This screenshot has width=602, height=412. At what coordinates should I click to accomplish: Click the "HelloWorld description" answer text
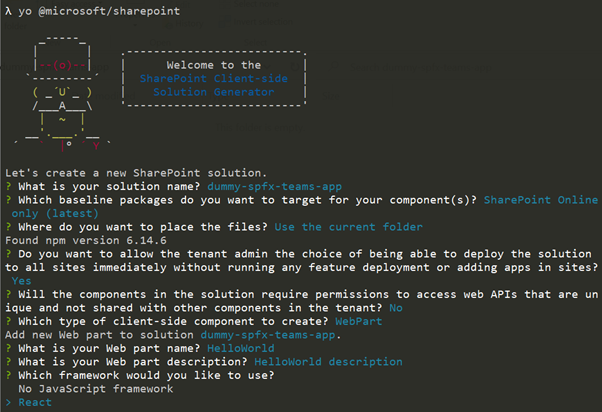point(329,362)
